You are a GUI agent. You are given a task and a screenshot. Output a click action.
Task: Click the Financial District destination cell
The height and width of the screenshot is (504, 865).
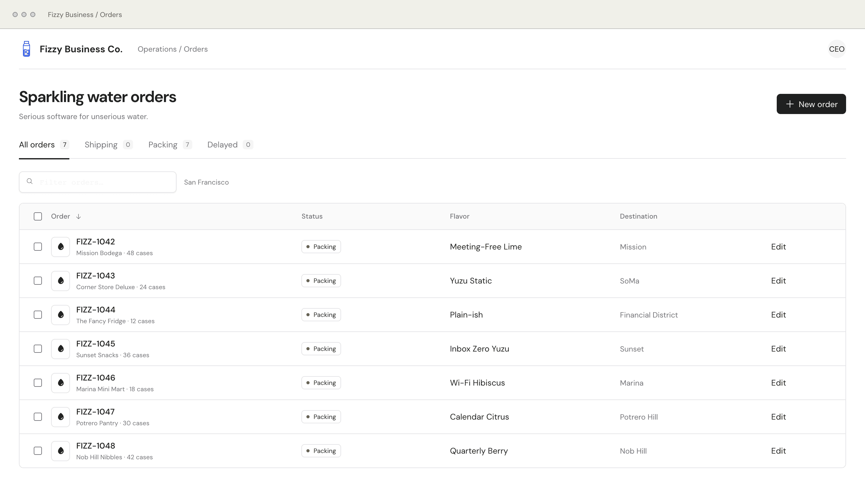click(649, 315)
